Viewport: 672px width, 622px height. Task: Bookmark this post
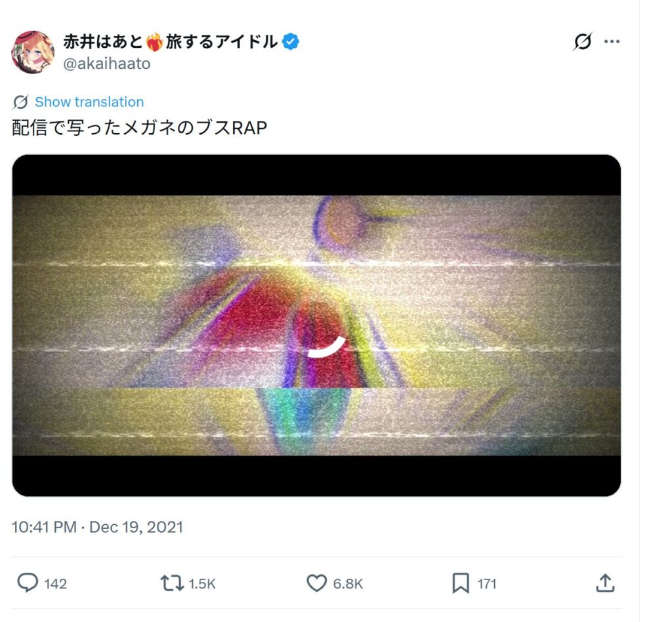point(461,583)
